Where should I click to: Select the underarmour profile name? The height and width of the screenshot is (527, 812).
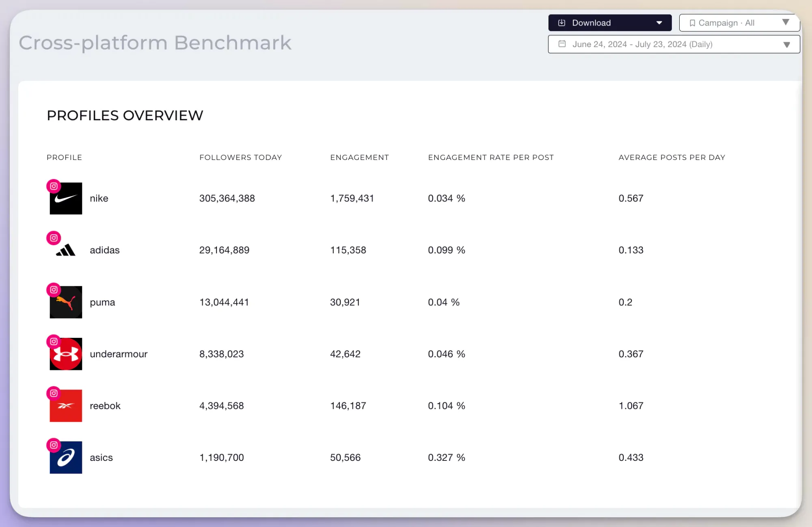[x=119, y=354]
